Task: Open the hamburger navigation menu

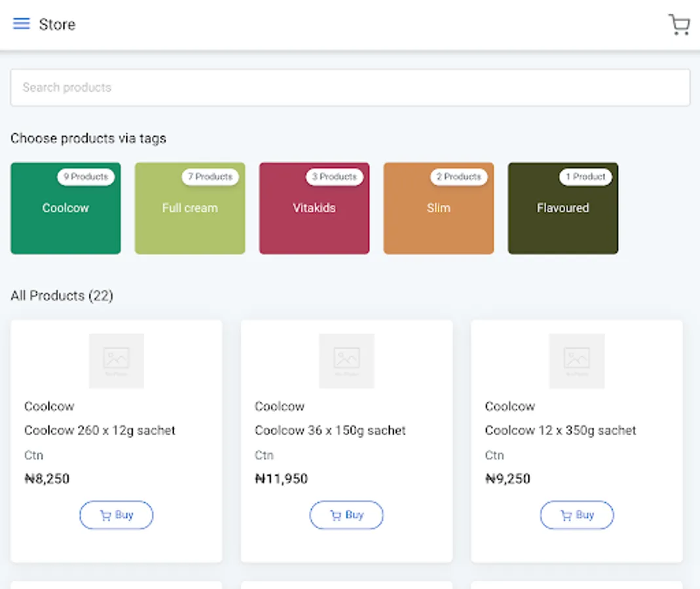Action: [22, 24]
